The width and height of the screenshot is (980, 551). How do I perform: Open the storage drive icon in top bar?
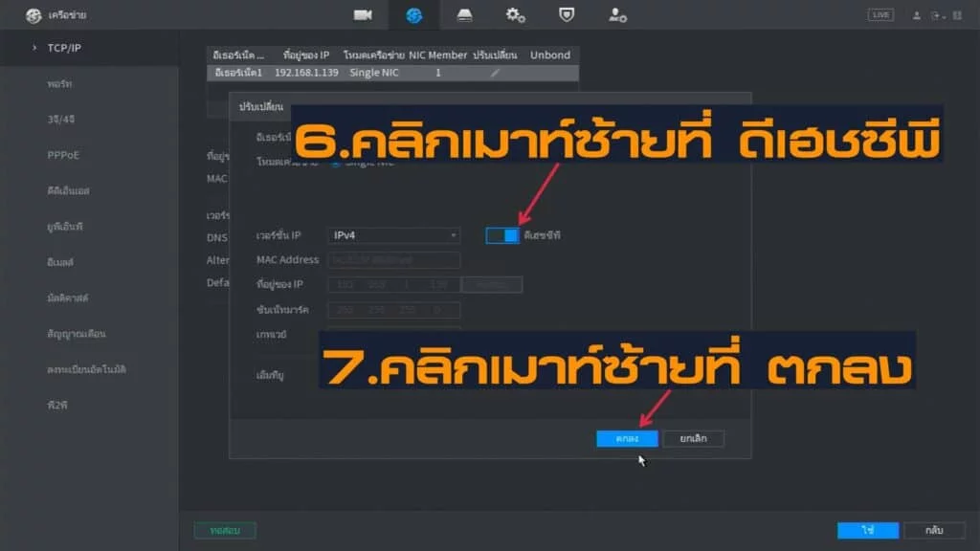coord(464,15)
